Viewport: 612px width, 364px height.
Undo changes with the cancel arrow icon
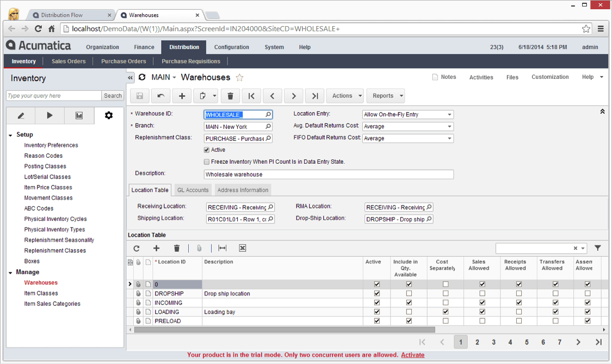point(161,96)
